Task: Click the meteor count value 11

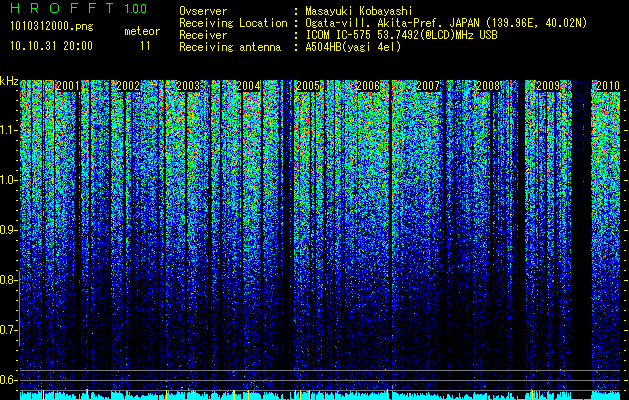Action: coord(145,46)
